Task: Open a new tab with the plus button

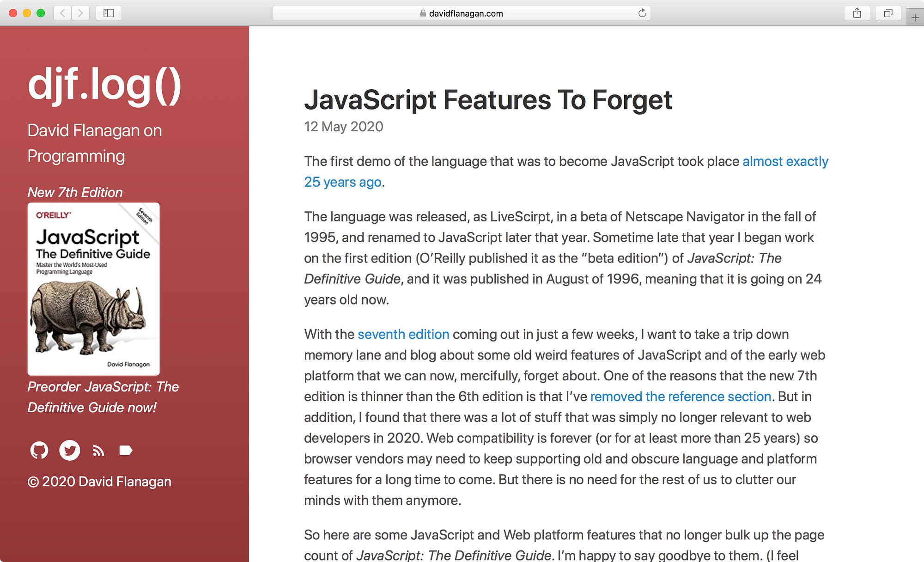Action: [x=915, y=18]
